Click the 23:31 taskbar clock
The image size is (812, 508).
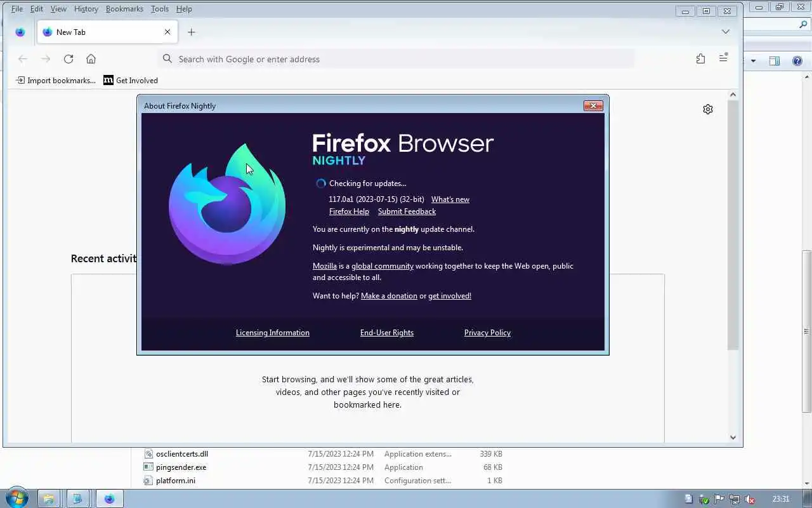pyautogui.click(x=781, y=499)
